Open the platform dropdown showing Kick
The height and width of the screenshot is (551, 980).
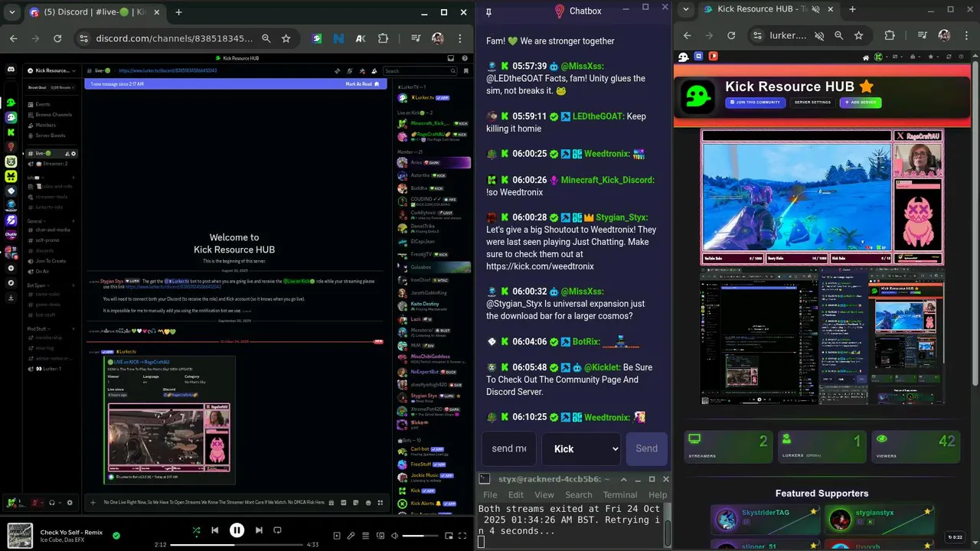click(x=581, y=448)
